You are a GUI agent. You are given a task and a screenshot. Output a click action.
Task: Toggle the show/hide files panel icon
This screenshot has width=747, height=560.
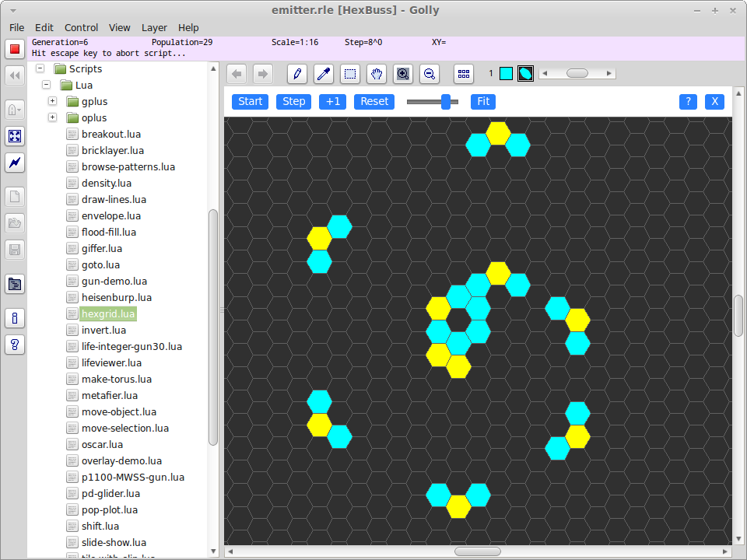pos(15,284)
